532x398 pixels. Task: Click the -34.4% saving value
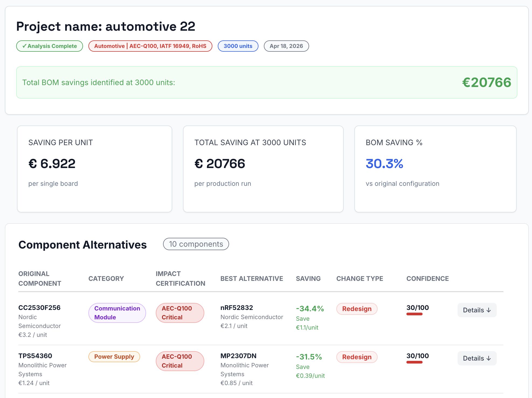click(x=310, y=309)
